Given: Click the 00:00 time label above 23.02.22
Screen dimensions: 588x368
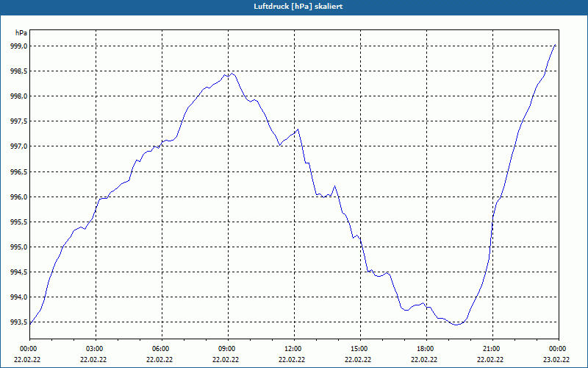Looking at the screenshot, I should [x=557, y=348].
